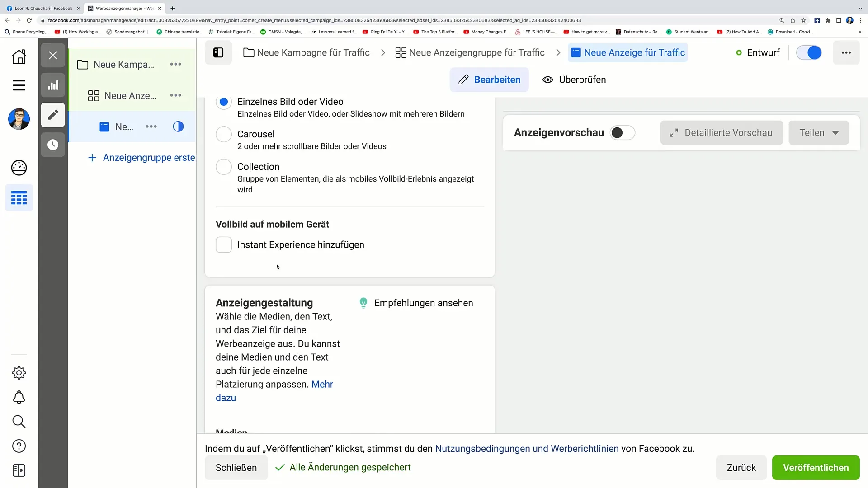Open settings gear in left sidebar
Viewport: 868px width, 488px height.
coord(19,373)
